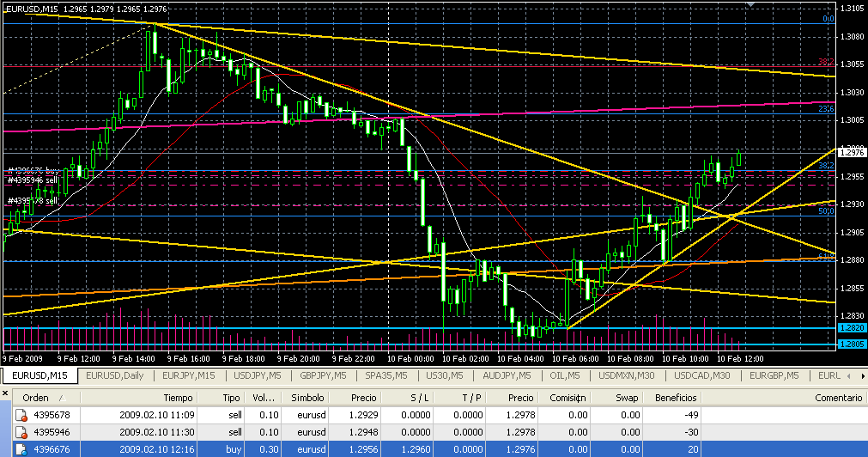This screenshot has height=457, width=868.
Task: Click the time 2009.02.10 11:30
Action: click(x=156, y=432)
